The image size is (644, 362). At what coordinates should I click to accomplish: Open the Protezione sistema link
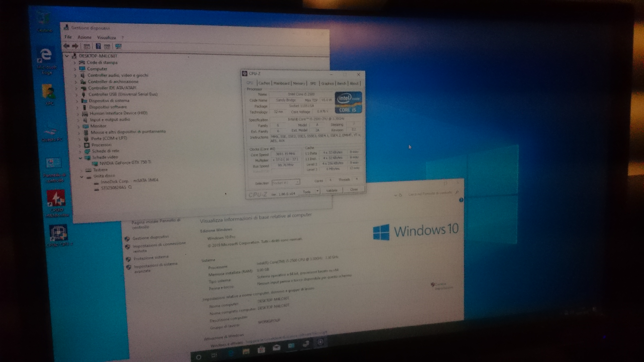[151, 258]
